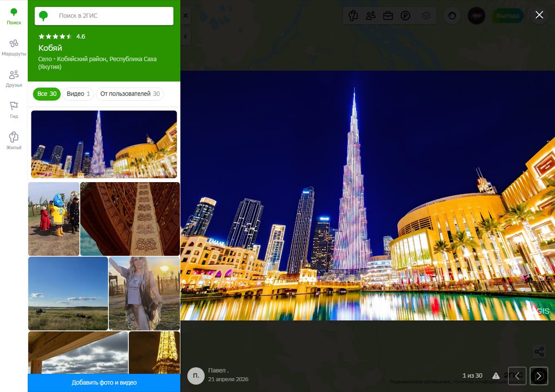Open the Поиск section in the sidebar
Viewport: 555px width, 392px height.
(14, 16)
